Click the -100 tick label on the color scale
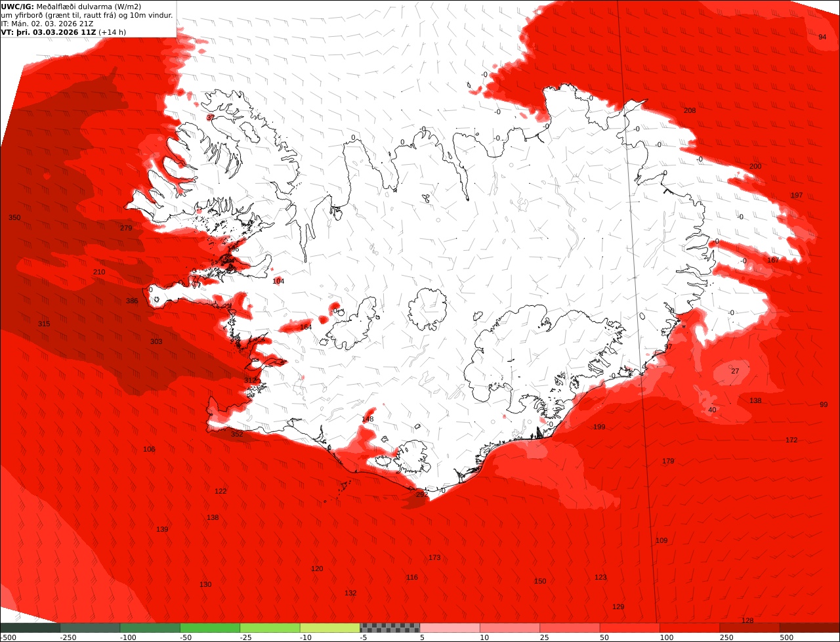The width and height of the screenshot is (840, 642). pos(128,637)
